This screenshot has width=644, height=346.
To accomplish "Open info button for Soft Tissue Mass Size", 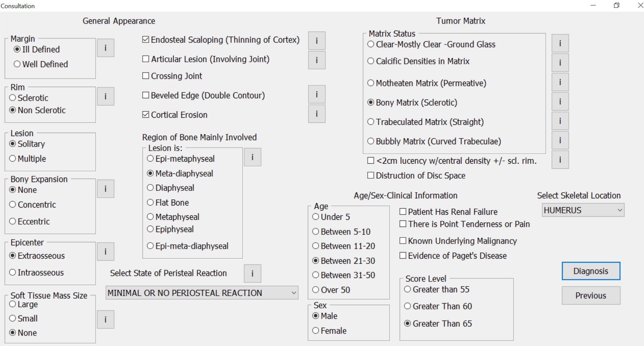I will [105, 319].
